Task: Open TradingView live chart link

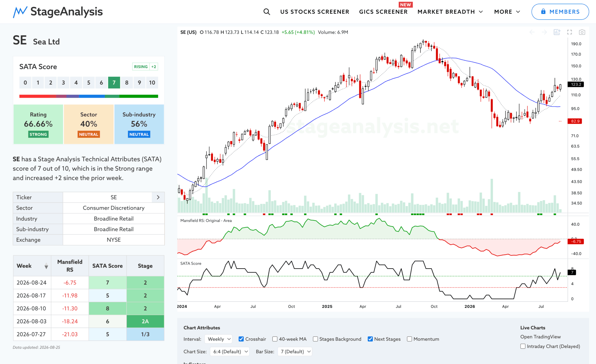Action: click(x=540, y=337)
